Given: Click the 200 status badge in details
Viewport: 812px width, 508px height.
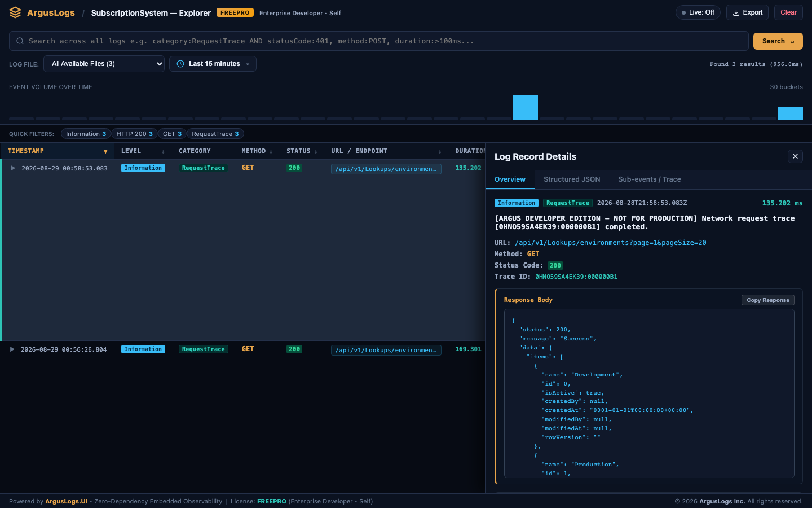Looking at the screenshot, I should [555, 265].
